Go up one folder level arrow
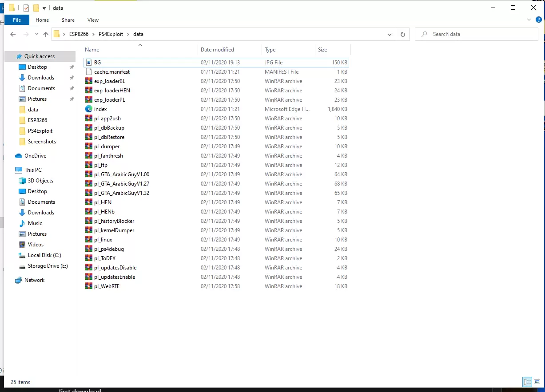The image size is (545, 392). (46, 34)
